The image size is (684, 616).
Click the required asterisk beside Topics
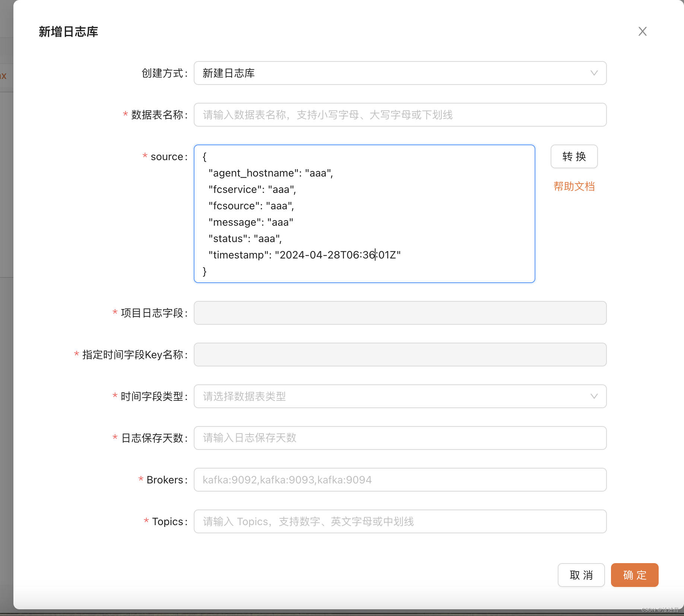[x=145, y=521]
